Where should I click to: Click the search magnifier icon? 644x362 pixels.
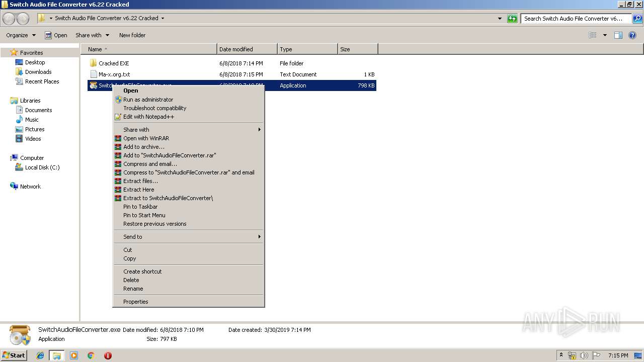click(637, 19)
